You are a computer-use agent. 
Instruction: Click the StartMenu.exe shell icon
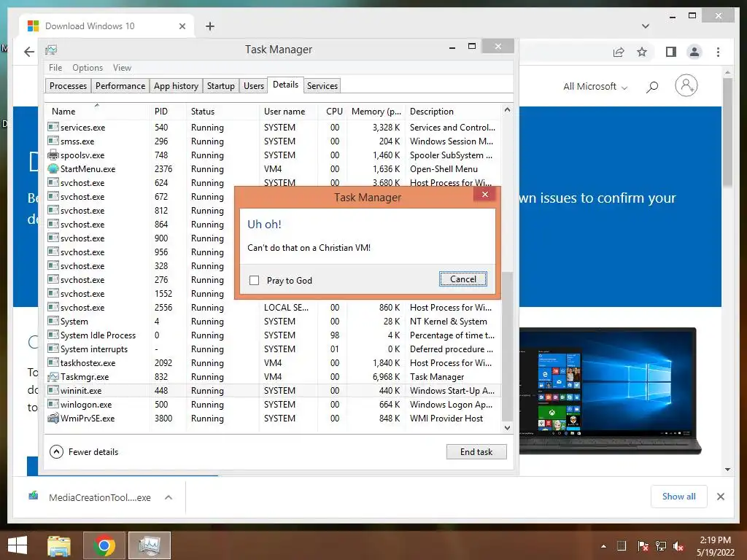pyautogui.click(x=53, y=168)
